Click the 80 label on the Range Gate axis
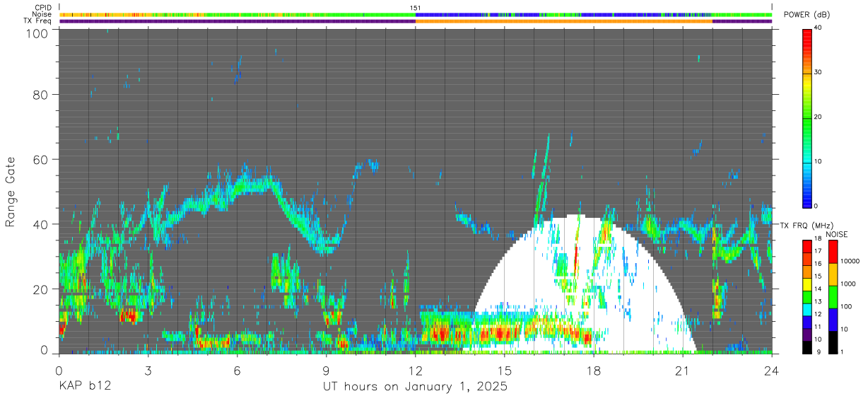868x401 pixels. pyautogui.click(x=40, y=95)
